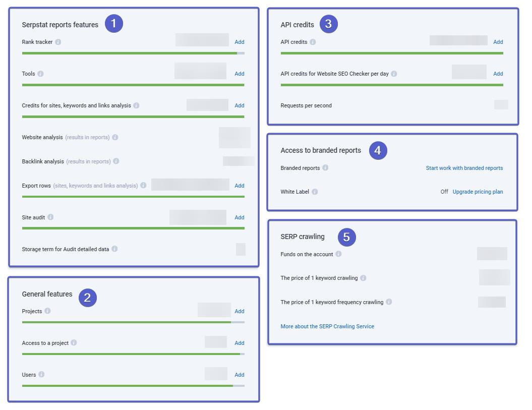
Task: Click Add for Projects
Action: 239,311
